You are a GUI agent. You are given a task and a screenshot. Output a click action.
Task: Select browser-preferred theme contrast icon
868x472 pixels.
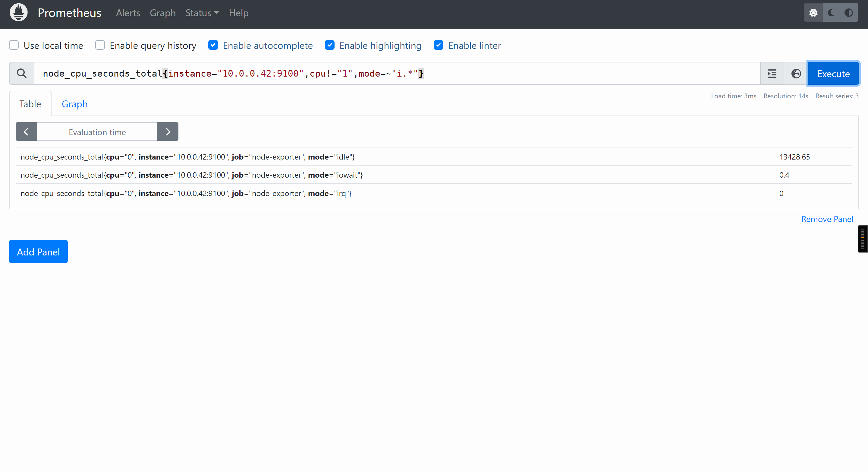(848, 13)
